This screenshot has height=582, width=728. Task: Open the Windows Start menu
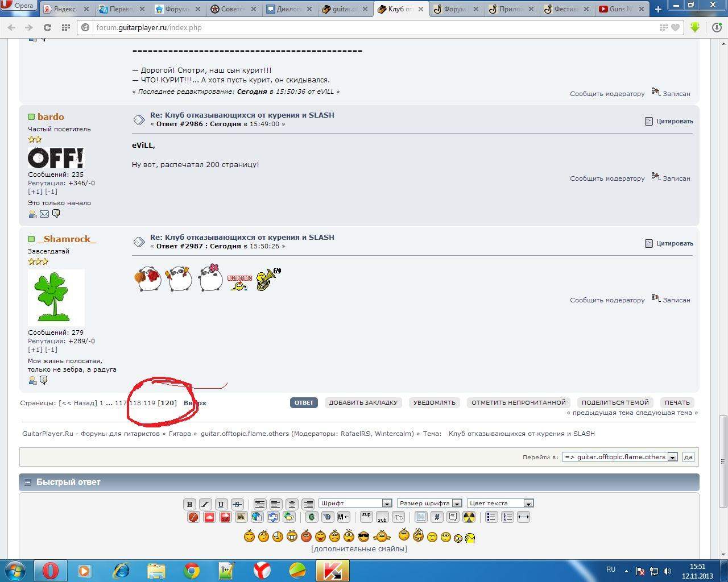pyautogui.click(x=15, y=571)
